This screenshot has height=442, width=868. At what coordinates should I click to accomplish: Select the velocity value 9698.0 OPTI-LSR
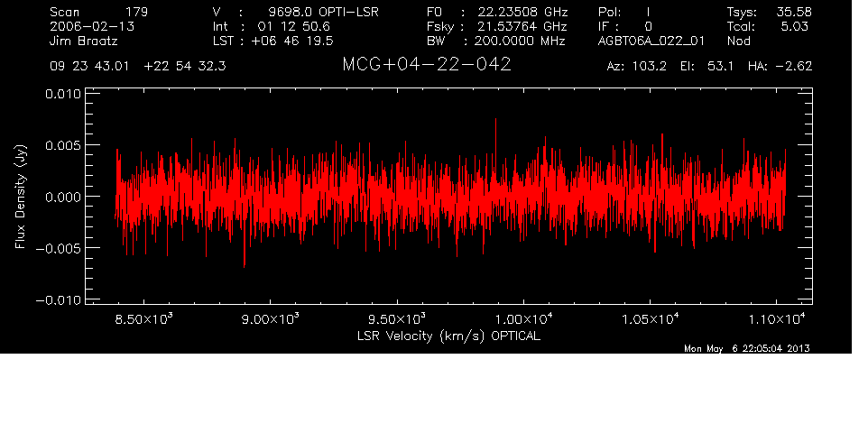pyautogui.click(x=323, y=12)
